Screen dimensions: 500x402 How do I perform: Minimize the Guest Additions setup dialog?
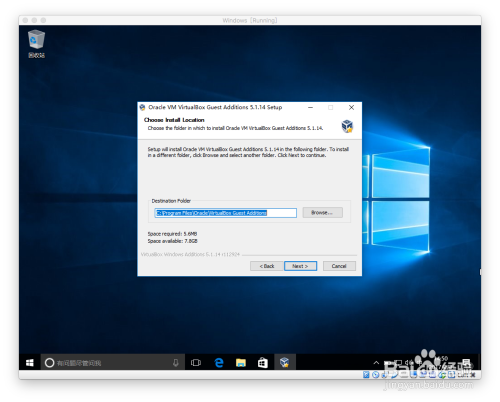point(310,107)
